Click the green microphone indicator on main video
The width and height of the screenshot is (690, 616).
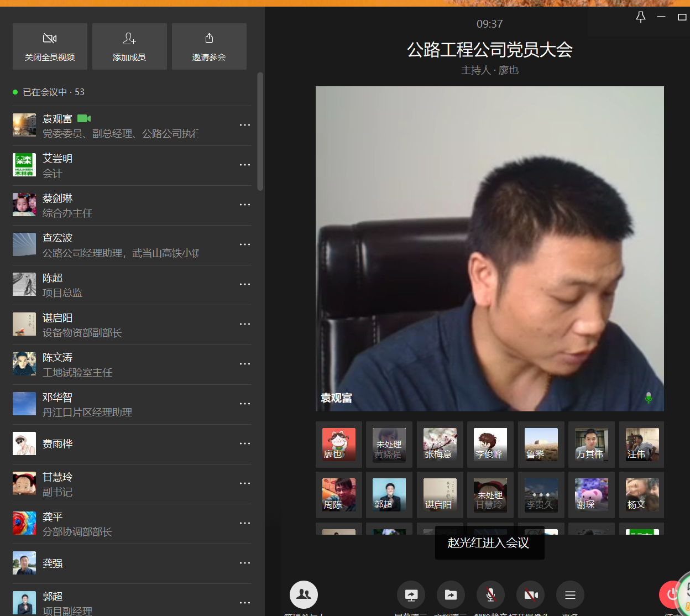click(649, 398)
